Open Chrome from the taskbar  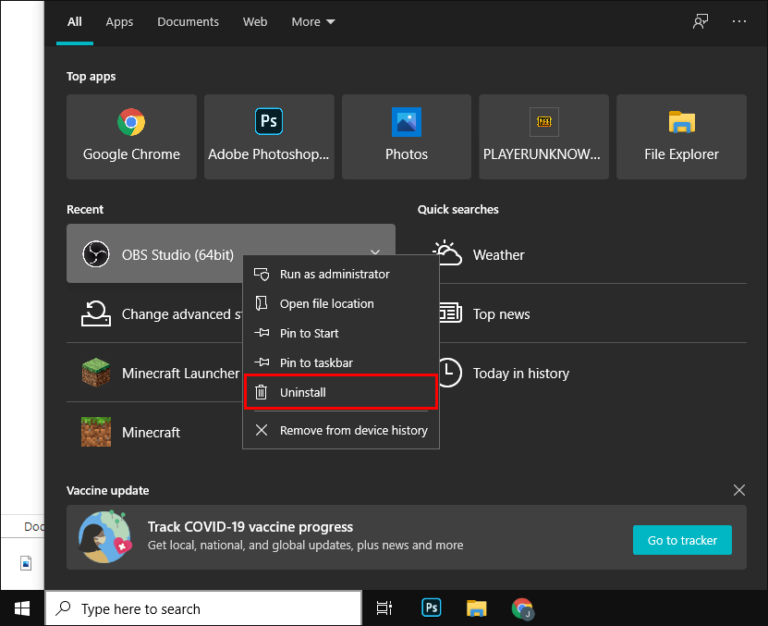click(522, 608)
